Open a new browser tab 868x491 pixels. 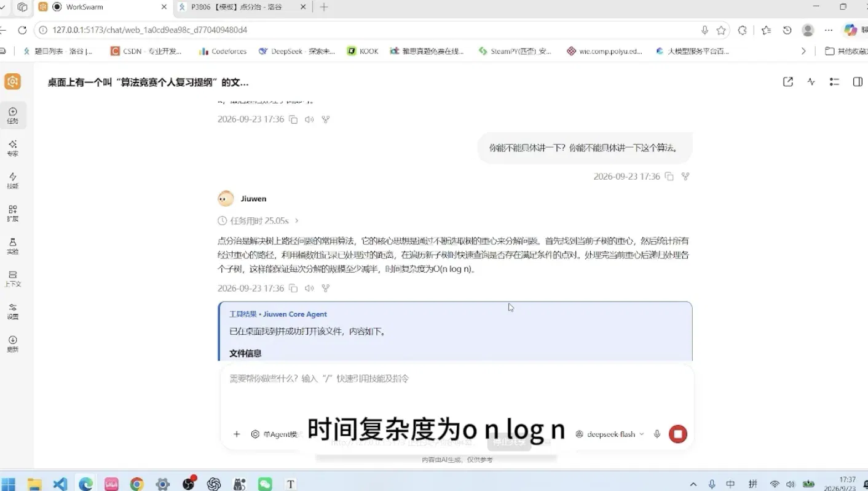pyautogui.click(x=324, y=7)
